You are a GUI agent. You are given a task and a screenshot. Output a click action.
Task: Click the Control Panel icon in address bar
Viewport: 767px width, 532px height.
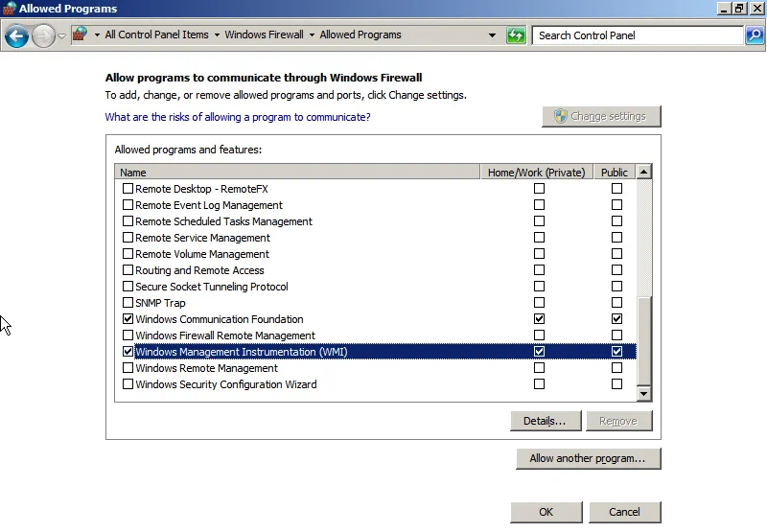point(81,35)
